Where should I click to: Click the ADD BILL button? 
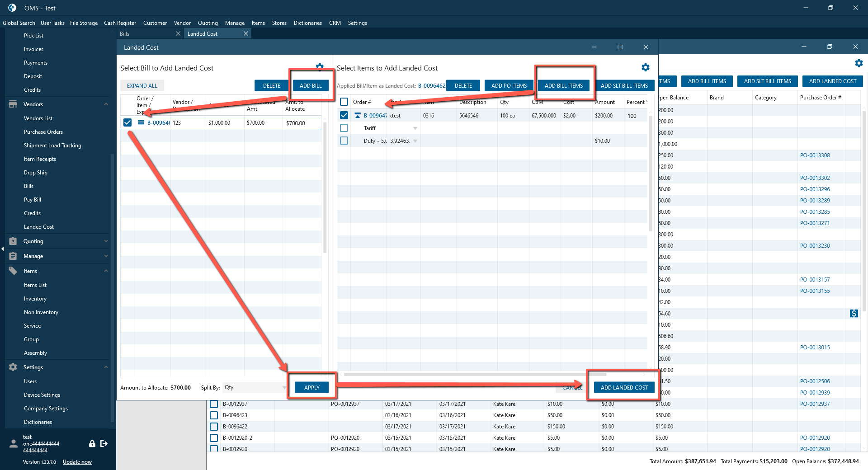[311, 85]
